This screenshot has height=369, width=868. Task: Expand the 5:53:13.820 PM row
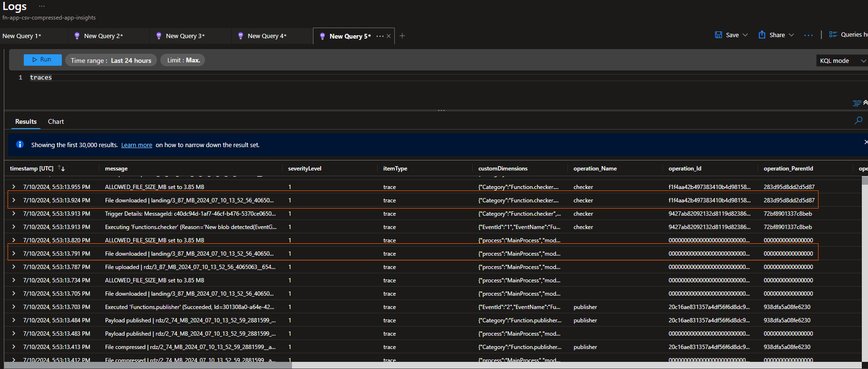coord(14,240)
